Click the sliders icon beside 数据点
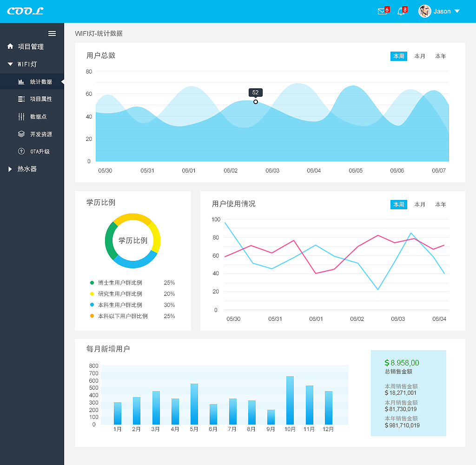 [21, 117]
